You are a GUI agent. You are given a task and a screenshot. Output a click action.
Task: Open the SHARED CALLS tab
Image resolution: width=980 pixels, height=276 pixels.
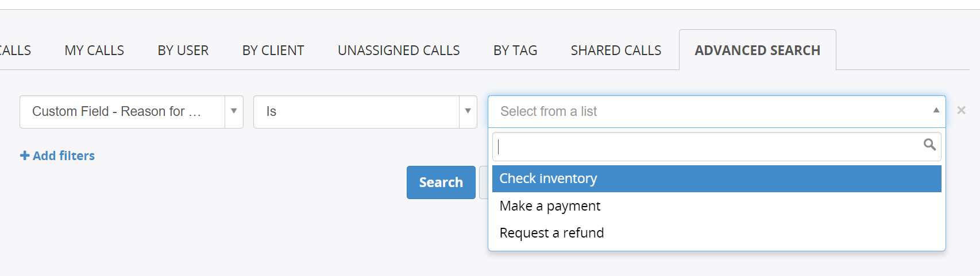coord(616,50)
